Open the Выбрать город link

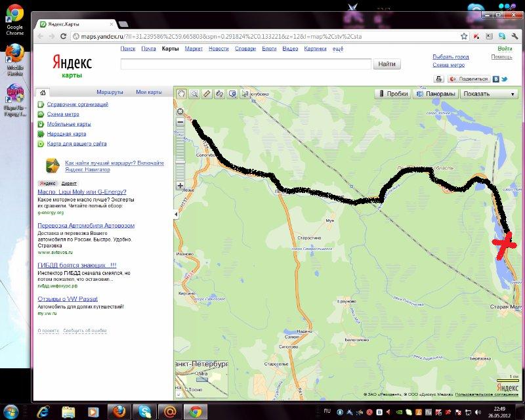click(451, 57)
